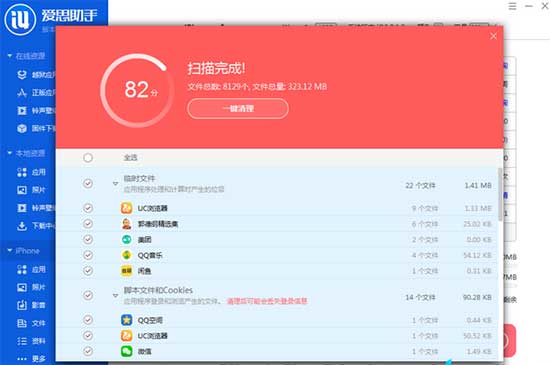Screen dimensions: 550x365
Task: Open 照片 icon under iPhone section
Action: (22, 288)
